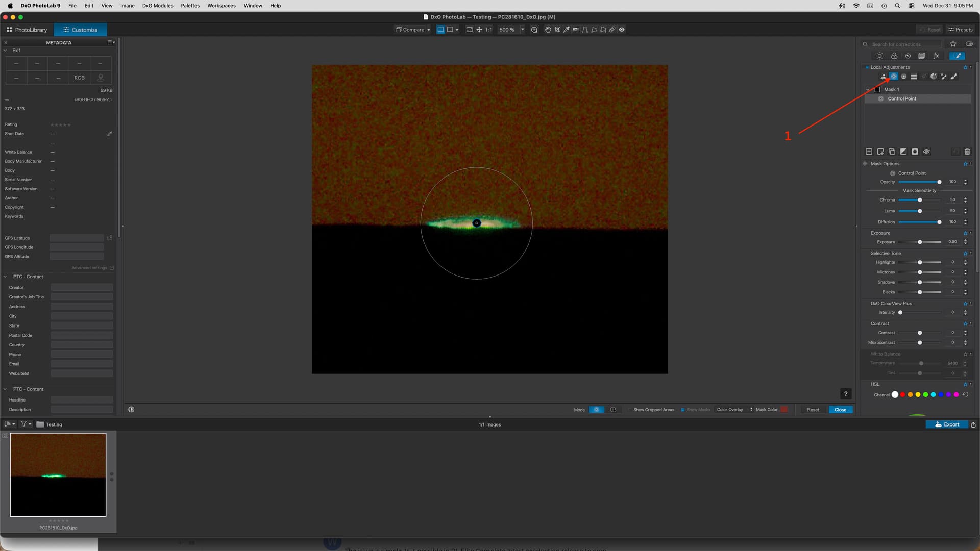The image size is (980, 551).
Task: Pick the White Balance eyedropper tool
Action: pyautogui.click(x=566, y=30)
